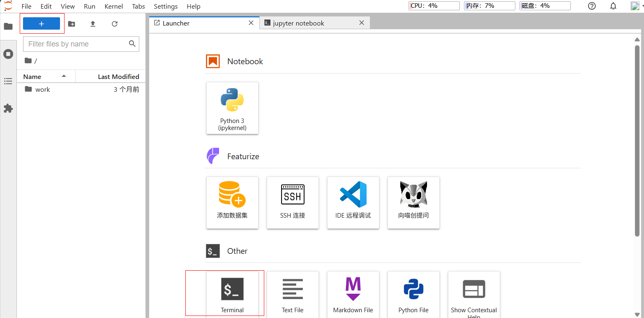This screenshot has width=644, height=318.
Task: Click the Featurize section logo
Action: [213, 156]
